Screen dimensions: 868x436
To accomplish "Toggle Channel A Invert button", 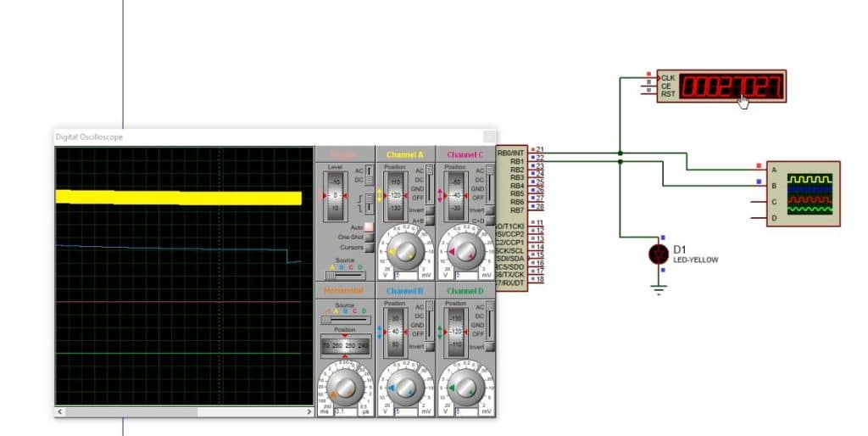I will (x=430, y=210).
